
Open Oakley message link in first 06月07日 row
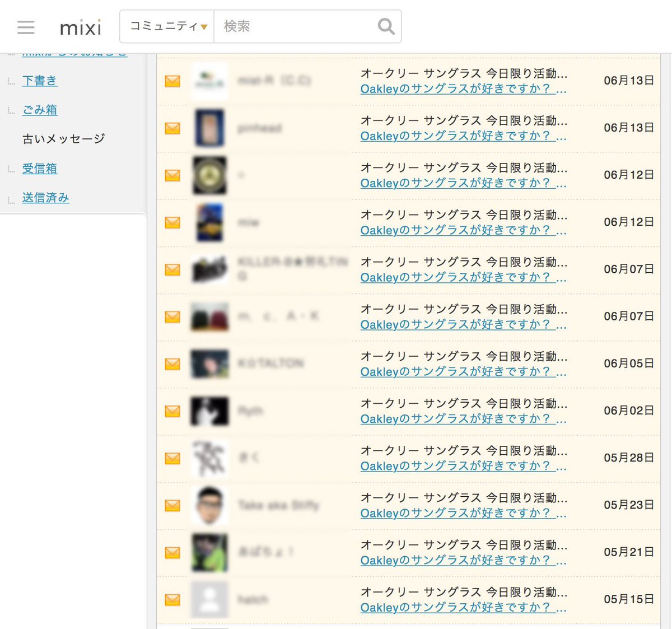463,277
